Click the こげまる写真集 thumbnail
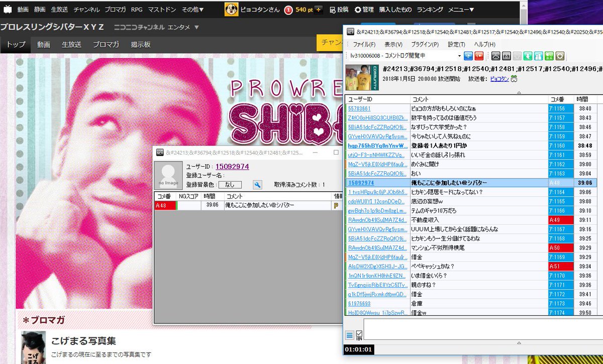The width and height of the screenshot is (603, 364). pos(34,347)
